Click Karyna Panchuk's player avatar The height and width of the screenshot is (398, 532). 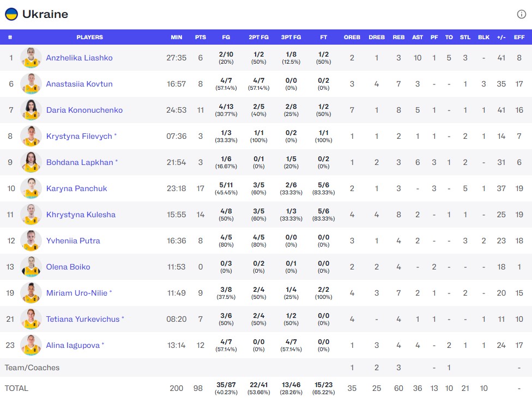pos(31,188)
